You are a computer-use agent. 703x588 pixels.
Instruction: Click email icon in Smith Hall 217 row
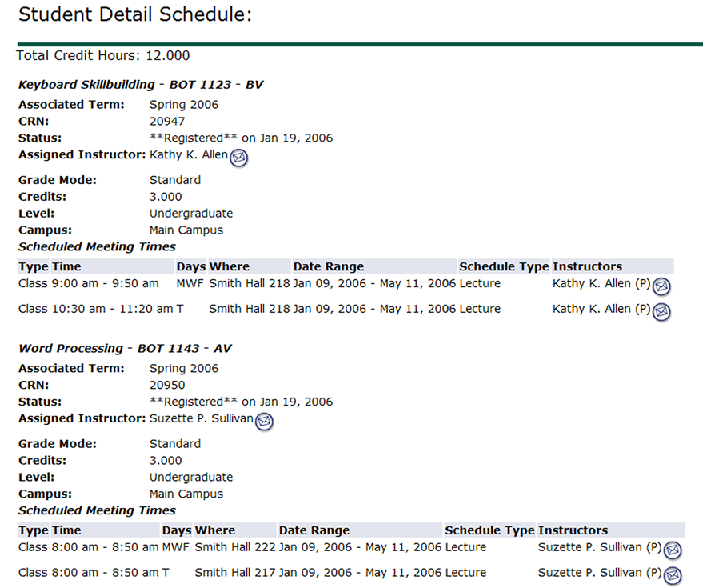[673, 574]
